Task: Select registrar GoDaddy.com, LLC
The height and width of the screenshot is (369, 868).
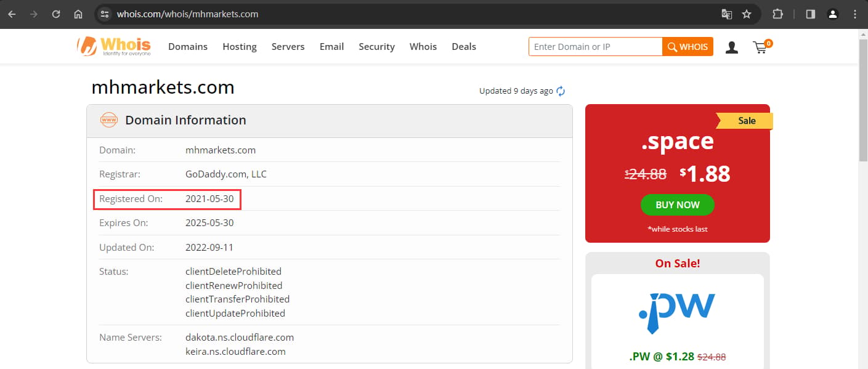Action: point(226,174)
